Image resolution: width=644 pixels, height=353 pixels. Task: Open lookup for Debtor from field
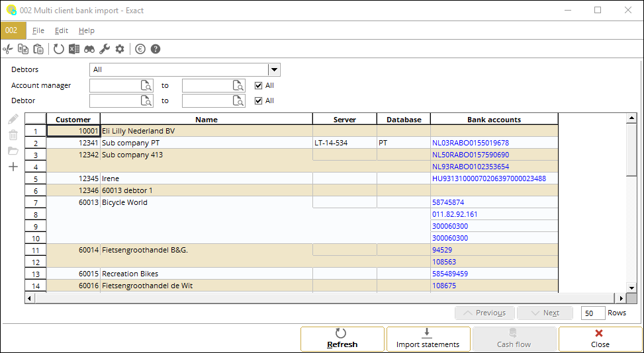coord(146,100)
